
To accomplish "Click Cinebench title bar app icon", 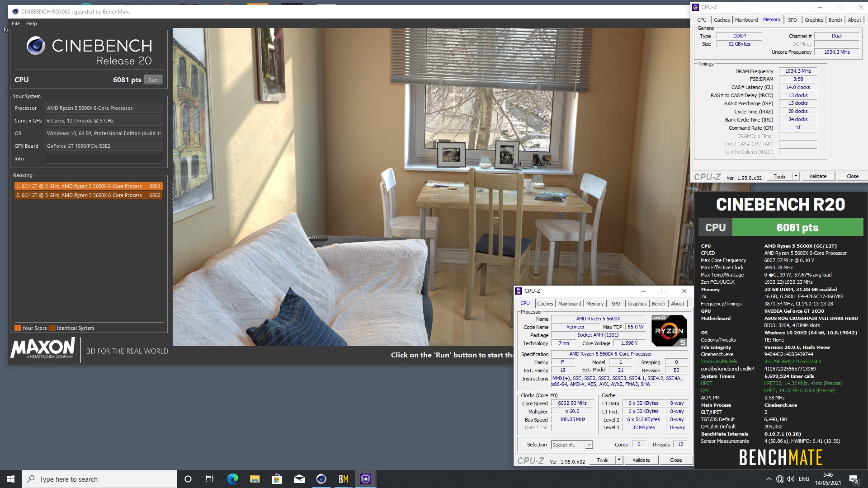I will pos(15,12).
